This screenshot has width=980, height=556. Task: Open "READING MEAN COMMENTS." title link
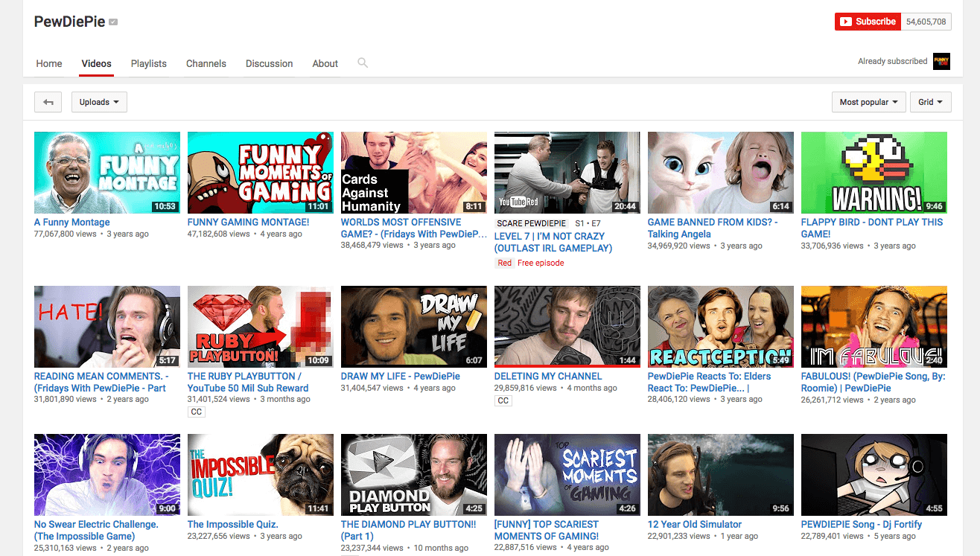pyautogui.click(x=101, y=382)
